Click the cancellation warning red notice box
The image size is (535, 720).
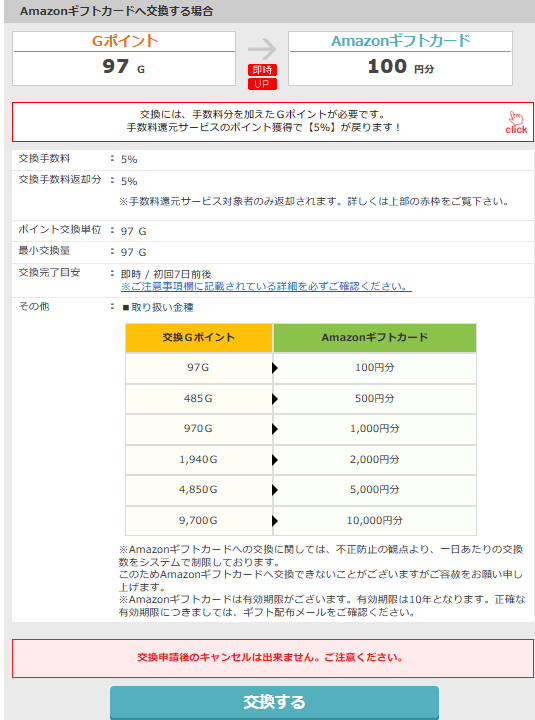tap(273, 658)
